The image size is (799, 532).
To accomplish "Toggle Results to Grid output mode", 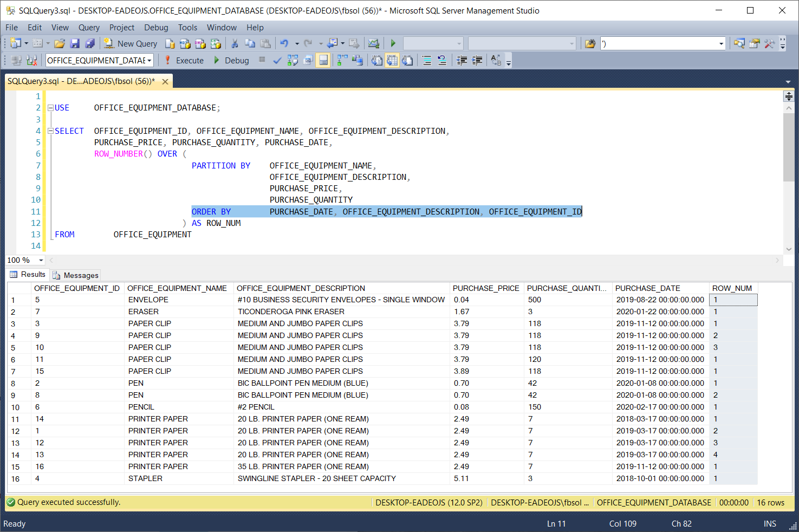I will pyautogui.click(x=392, y=61).
